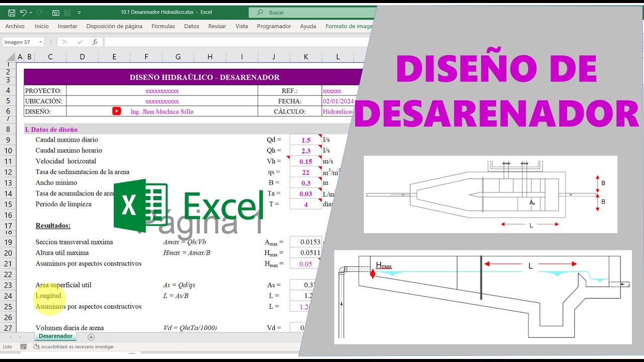The width and height of the screenshot is (644, 362).
Task: Click the Ta value cell 0.03
Action: pyautogui.click(x=306, y=194)
